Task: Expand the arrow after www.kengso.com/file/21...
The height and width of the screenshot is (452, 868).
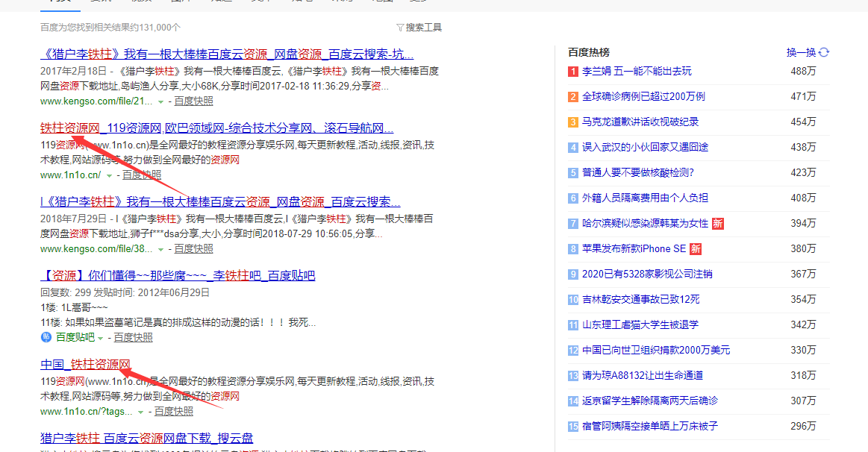Action: point(160,101)
